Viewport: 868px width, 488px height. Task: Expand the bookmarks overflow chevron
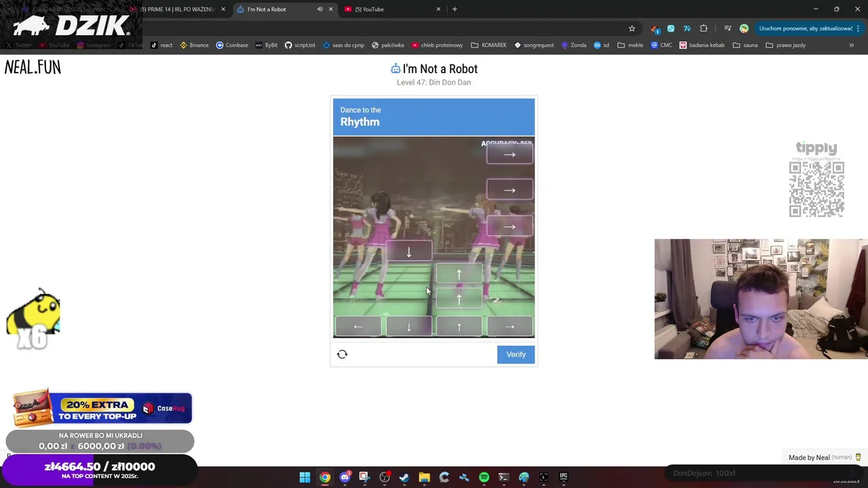coord(851,45)
